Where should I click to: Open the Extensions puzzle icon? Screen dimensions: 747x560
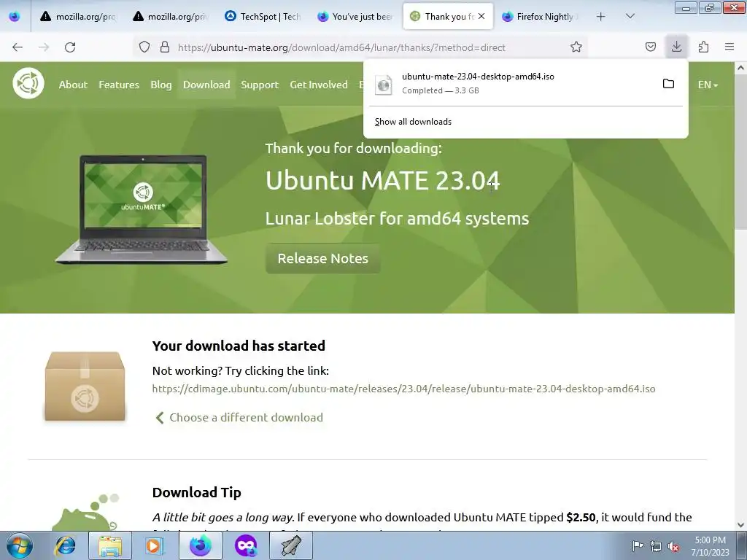click(703, 47)
